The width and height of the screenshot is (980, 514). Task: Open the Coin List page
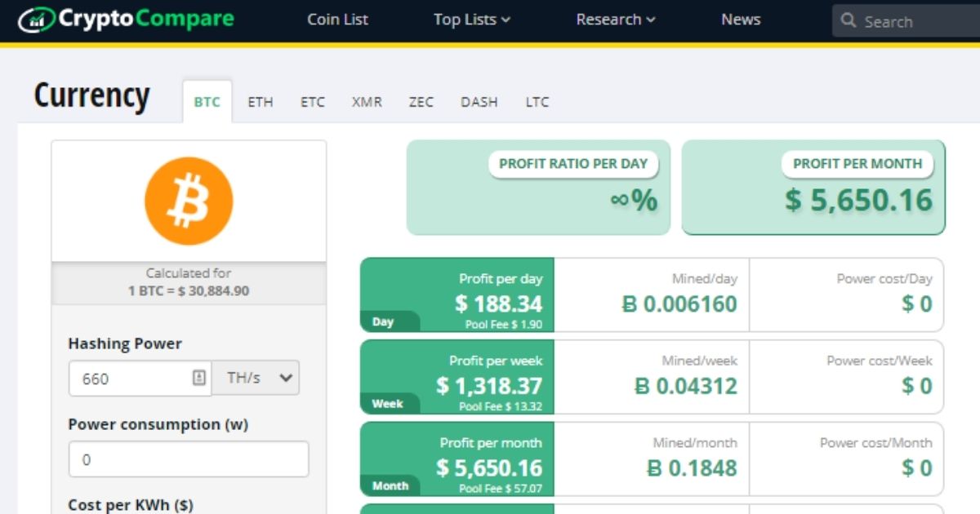(x=337, y=19)
